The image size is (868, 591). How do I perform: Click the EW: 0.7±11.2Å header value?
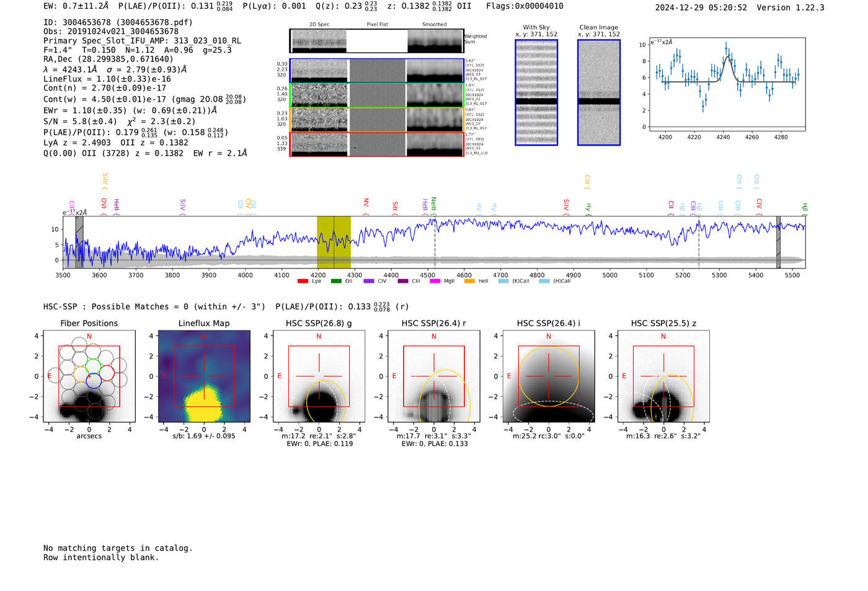76,6
